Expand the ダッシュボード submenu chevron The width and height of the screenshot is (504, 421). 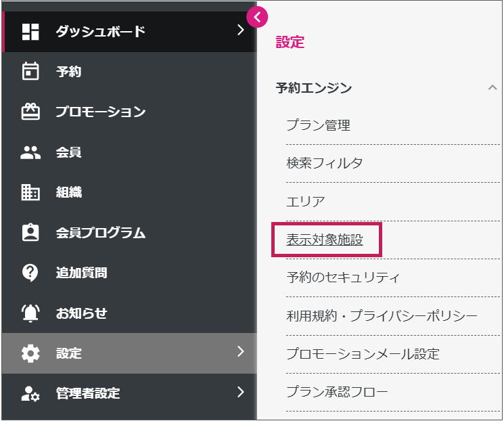(241, 30)
